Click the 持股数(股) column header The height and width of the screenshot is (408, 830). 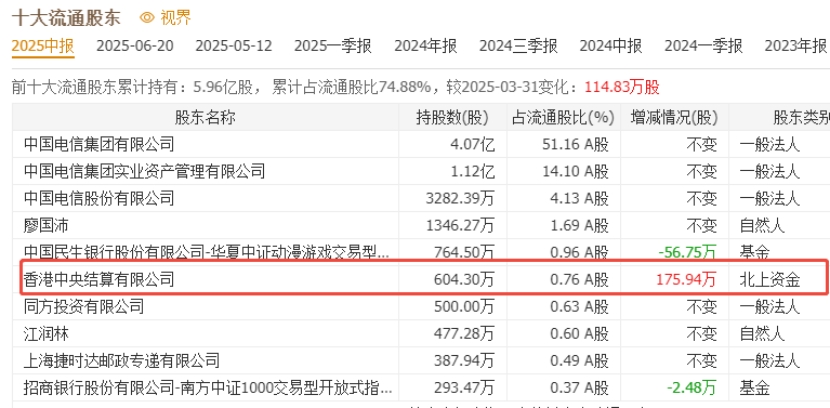tap(453, 117)
